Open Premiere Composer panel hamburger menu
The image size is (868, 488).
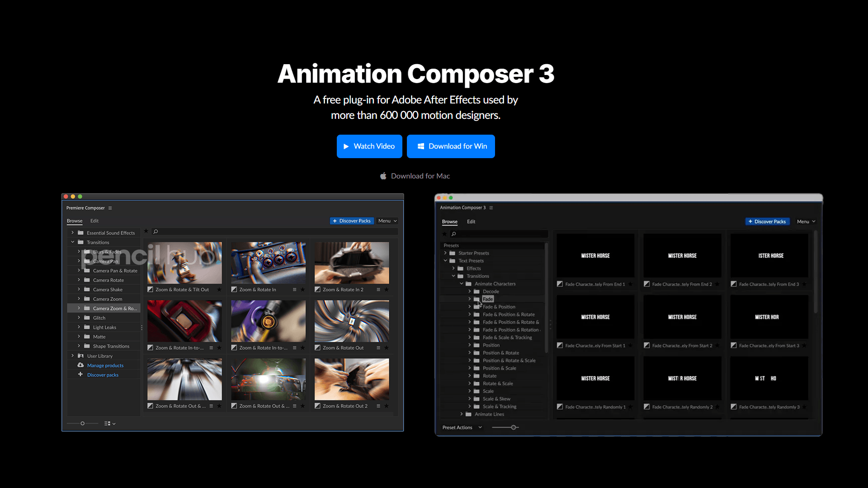pos(110,208)
